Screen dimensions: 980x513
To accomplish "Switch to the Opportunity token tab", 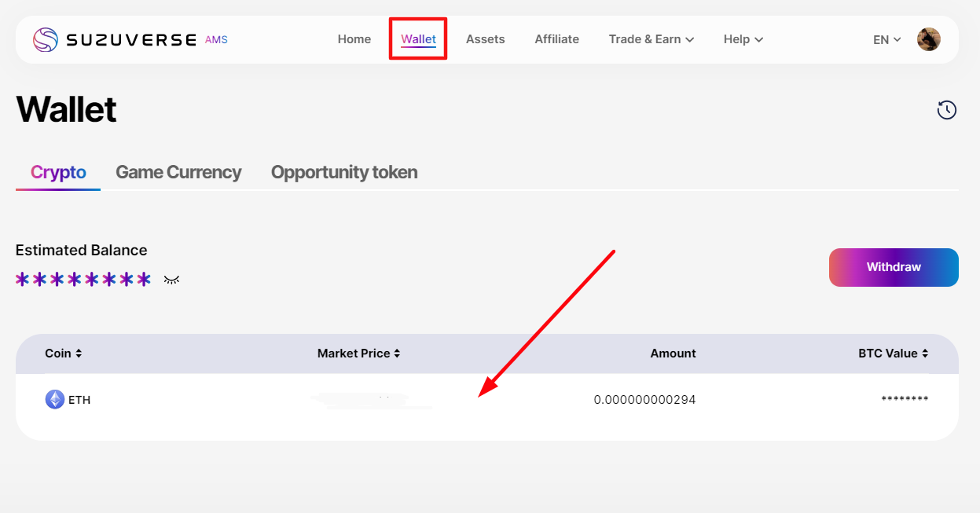I will click(x=343, y=172).
